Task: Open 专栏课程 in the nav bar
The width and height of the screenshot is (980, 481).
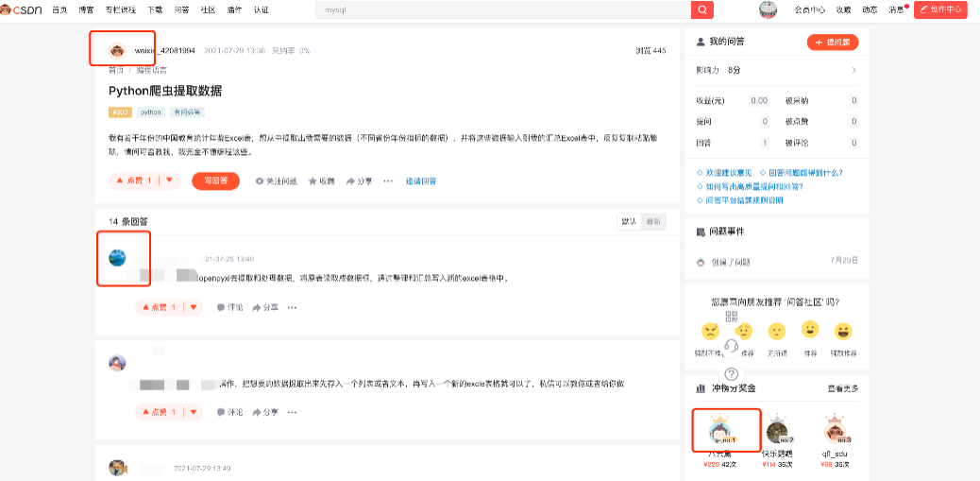Action: click(x=121, y=9)
